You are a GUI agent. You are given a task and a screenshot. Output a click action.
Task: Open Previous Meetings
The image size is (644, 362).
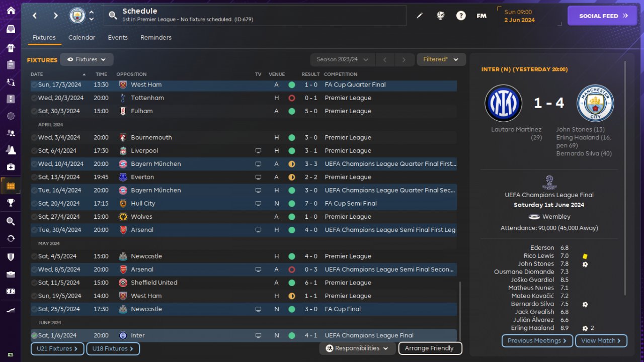click(537, 341)
